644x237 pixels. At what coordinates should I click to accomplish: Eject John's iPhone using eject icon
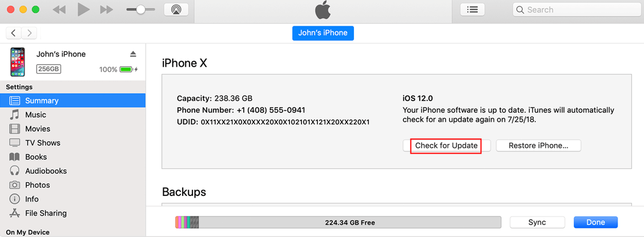pos(133,54)
